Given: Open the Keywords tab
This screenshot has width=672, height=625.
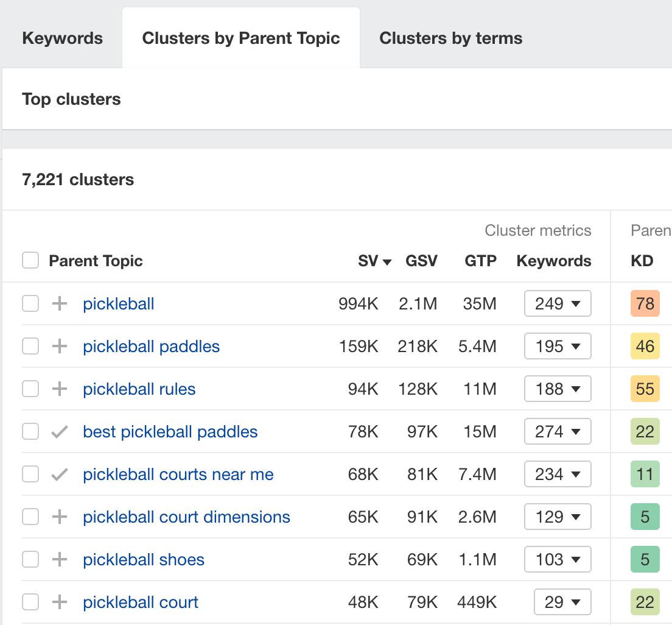Looking at the screenshot, I should [x=62, y=38].
